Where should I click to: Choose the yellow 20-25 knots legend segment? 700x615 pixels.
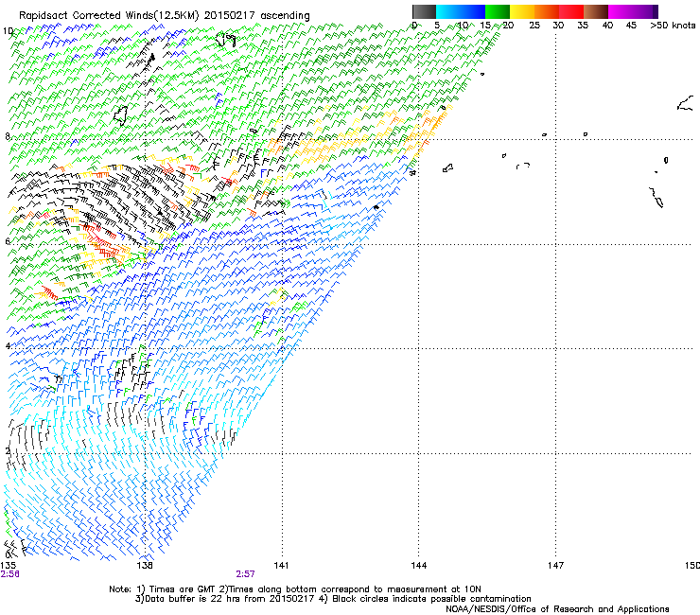click(x=522, y=11)
